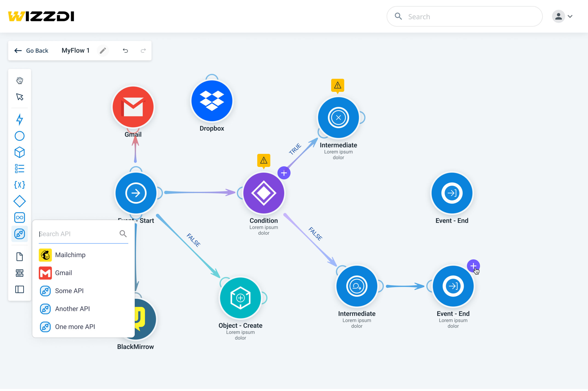Click the Gmail node on canvas
The height and width of the screenshot is (391, 588).
click(133, 107)
